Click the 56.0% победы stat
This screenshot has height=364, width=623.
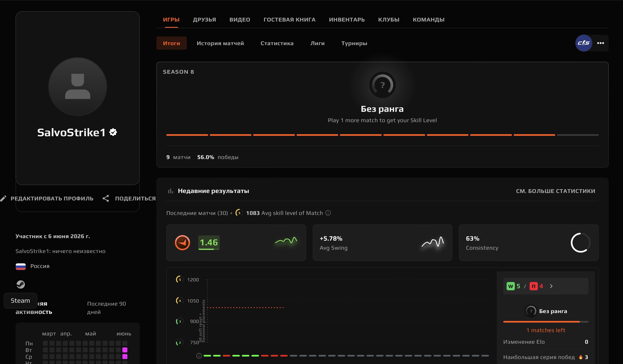(217, 157)
